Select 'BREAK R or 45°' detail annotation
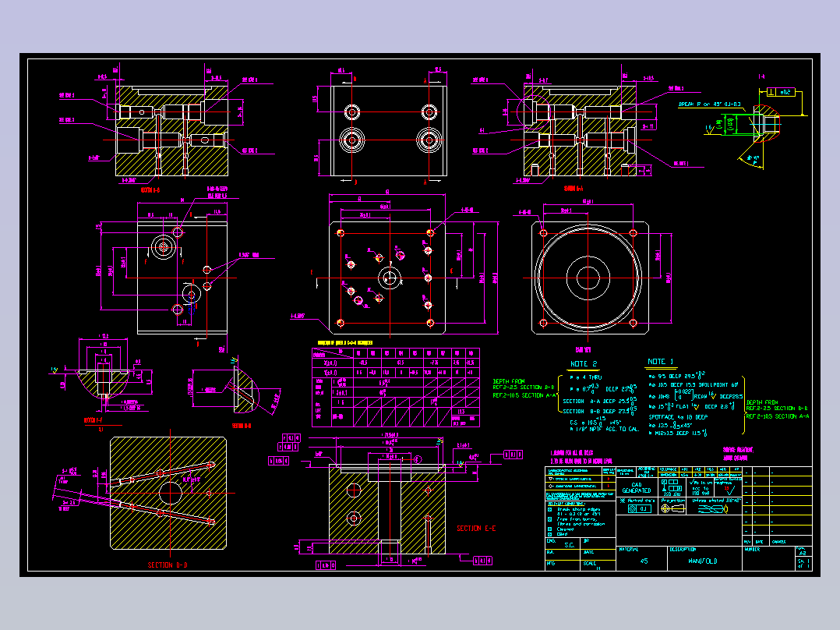 point(710,104)
